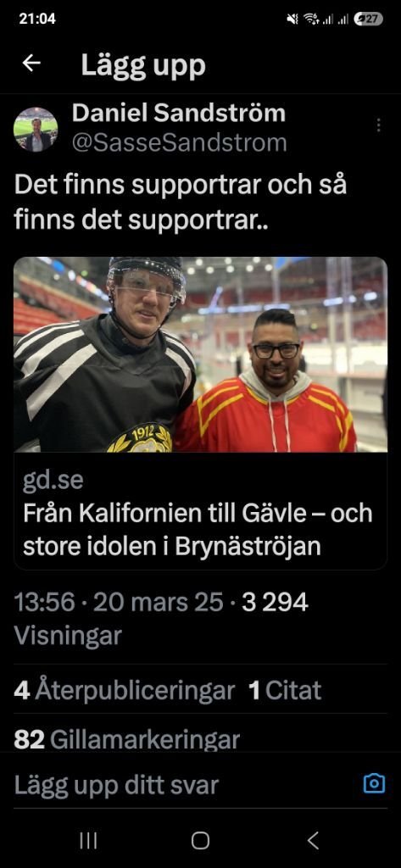Open the Daniel Sandström display name
Viewport: 401px width, 868px height.
click(179, 114)
